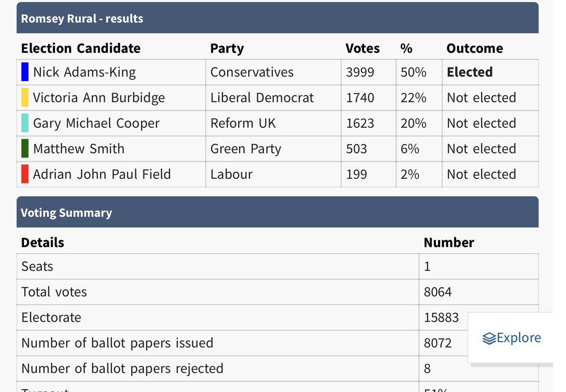Click Adrian John Paul Field name
566x392 pixels.
(x=102, y=174)
